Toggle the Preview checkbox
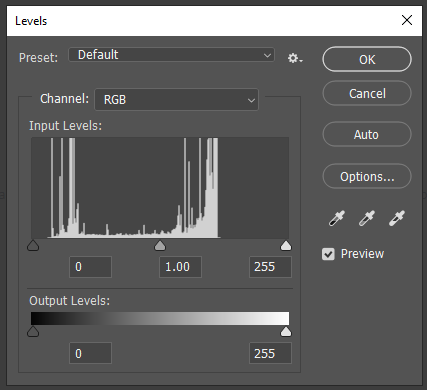427x390 pixels. tap(328, 254)
